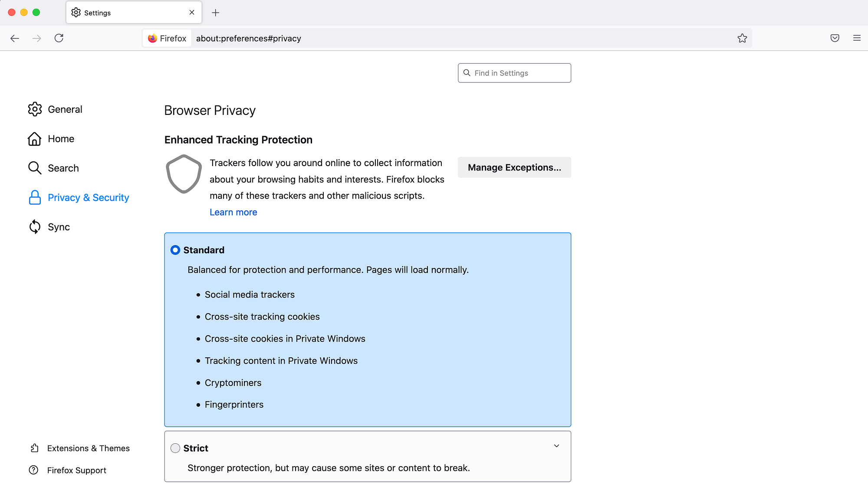
Task: Open the General settings section gear icon
Action: click(35, 109)
